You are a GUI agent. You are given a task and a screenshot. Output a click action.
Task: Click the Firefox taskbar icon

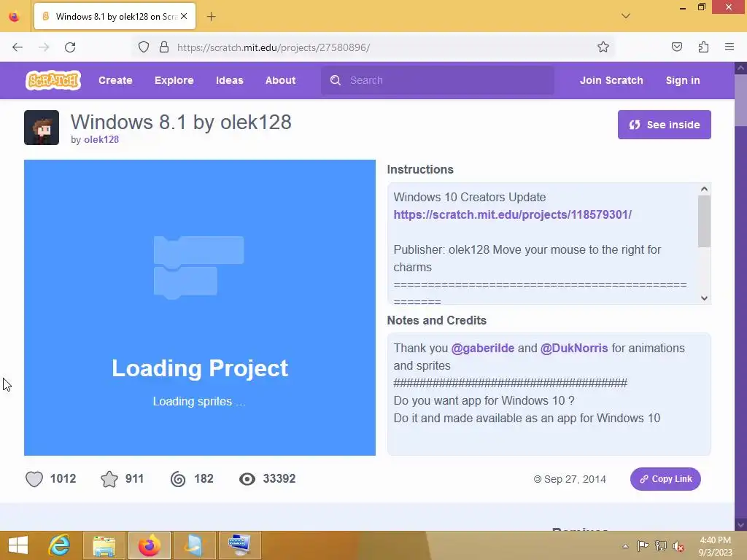[149, 545]
